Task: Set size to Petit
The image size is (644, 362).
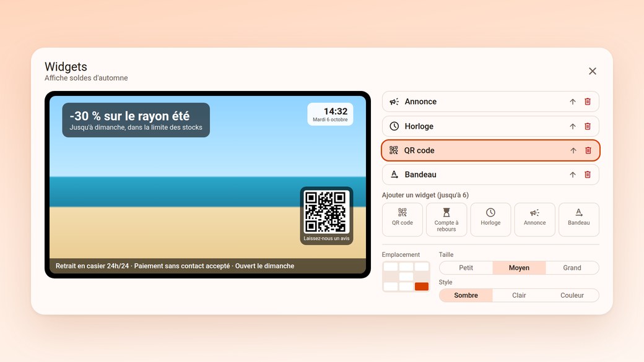Action: pyautogui.click(x=466, y=268)
